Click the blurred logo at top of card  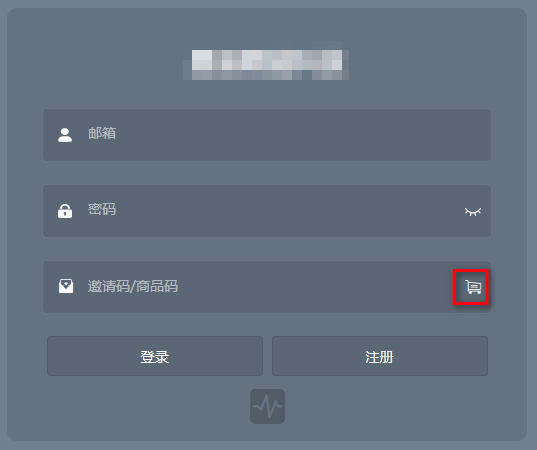266,65
